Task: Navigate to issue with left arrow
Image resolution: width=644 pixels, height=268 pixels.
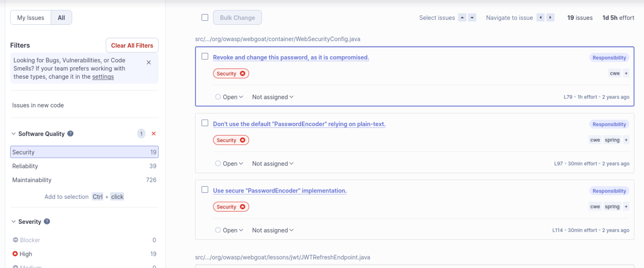Action: point(540,18)
